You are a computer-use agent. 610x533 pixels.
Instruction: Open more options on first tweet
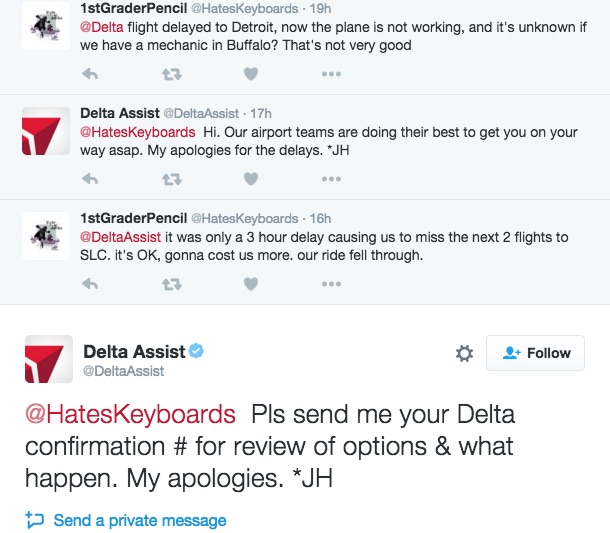(x=331, y=74)
